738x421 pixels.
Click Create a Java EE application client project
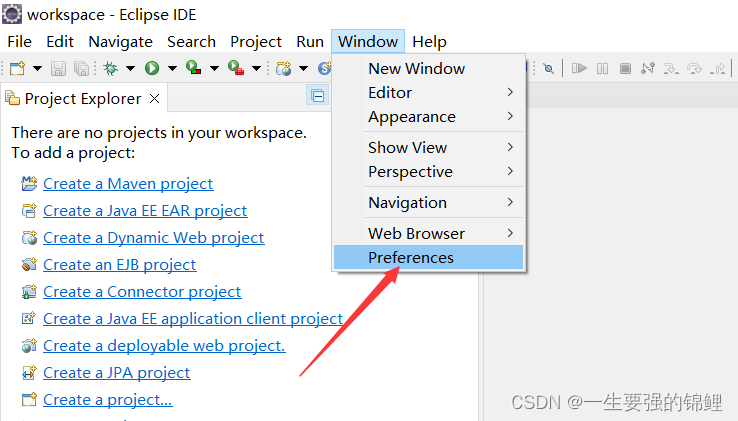click(193, 319)
